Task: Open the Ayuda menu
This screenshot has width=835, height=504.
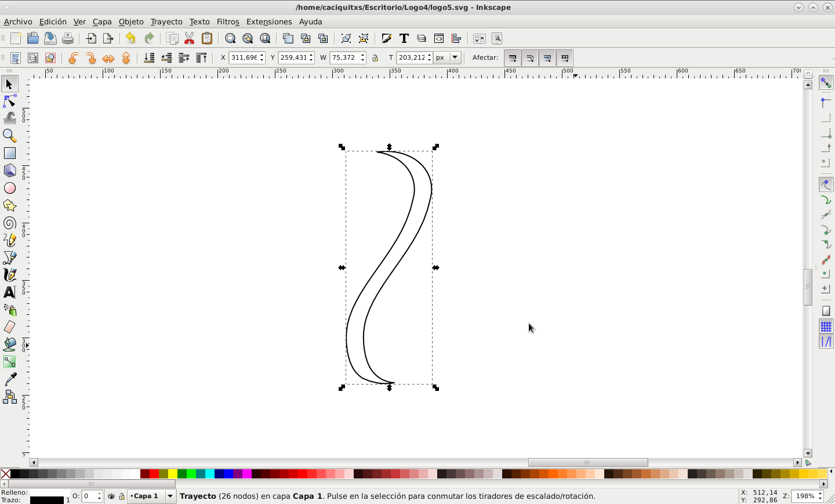Action: [311, 21]
